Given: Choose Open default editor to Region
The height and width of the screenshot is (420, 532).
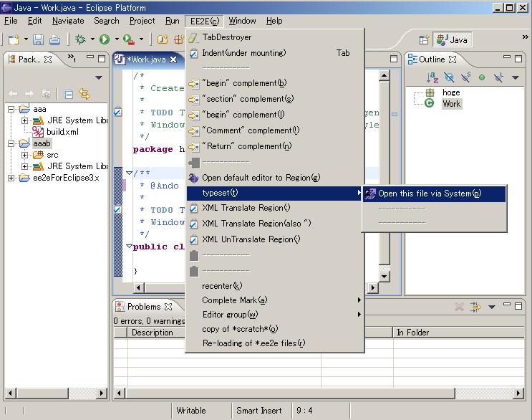Looking at the screenshot, I should click(275, 178).
